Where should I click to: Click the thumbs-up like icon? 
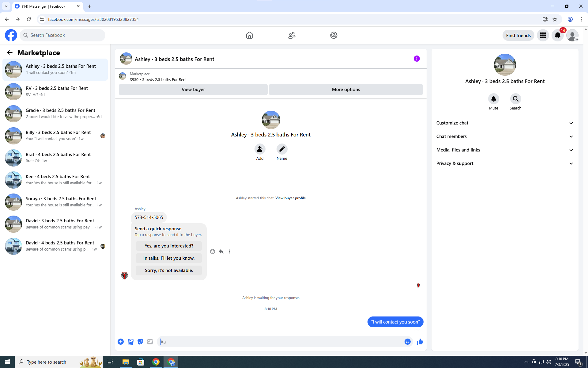[420, 342]
